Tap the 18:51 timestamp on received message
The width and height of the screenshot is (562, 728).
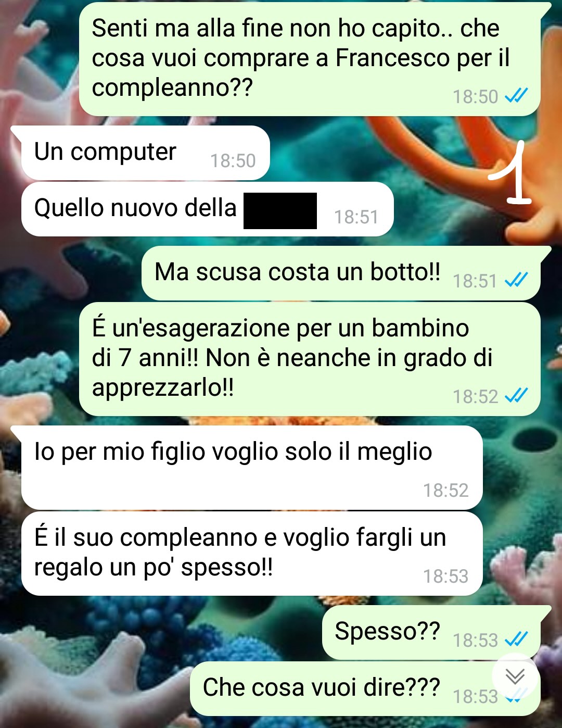click(356, 217)
